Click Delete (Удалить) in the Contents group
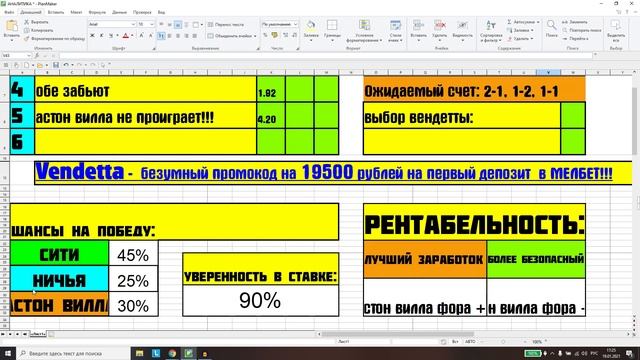The width and height of the screenshot is (640, 360). pyautogui.click(x=520, y=38)
